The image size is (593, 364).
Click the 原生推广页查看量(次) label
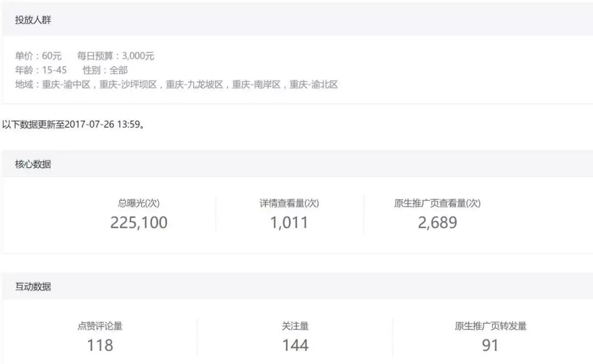[437, 203]
